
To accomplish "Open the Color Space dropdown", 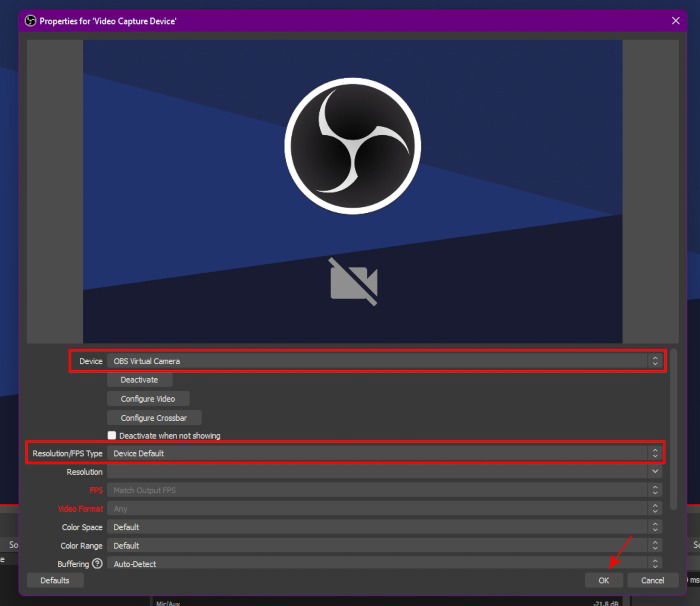I will click(x=384, y=527).
